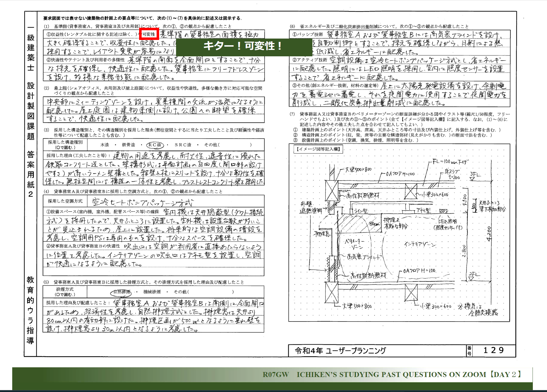547x392 pixels.
Task: Click the ②アクティブ技術 item label
Action: tap(310, 60)
